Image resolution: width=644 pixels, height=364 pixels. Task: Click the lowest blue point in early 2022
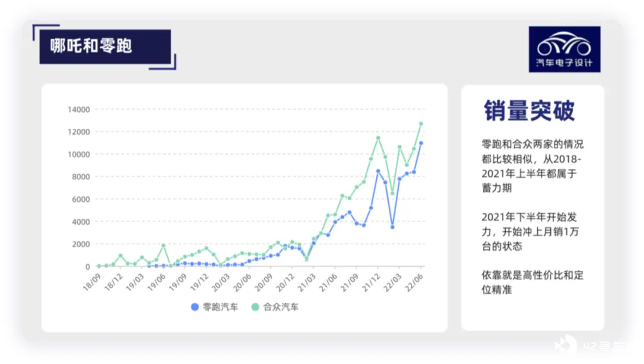[392, 227]
